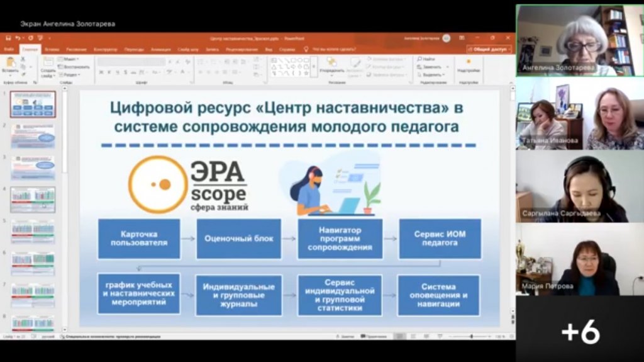This screenshot has width=644, height=362.
Task: Select slide 2 thumbnail
Action: click(33, 136)
